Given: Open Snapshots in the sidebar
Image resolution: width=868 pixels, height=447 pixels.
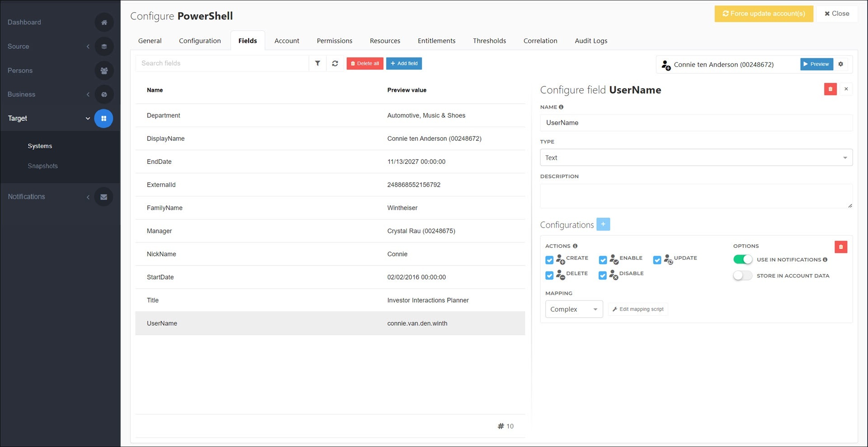Looking at the screenshot, I should (43, 166).
